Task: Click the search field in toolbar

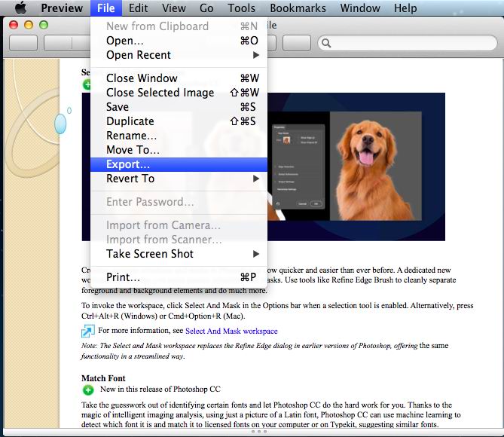Action: pyautogui.click(x=408, y=43)
